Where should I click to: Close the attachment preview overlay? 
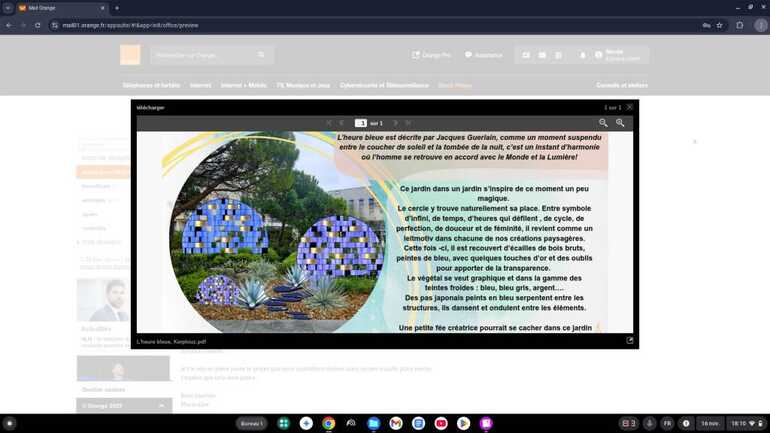point(630,107)
